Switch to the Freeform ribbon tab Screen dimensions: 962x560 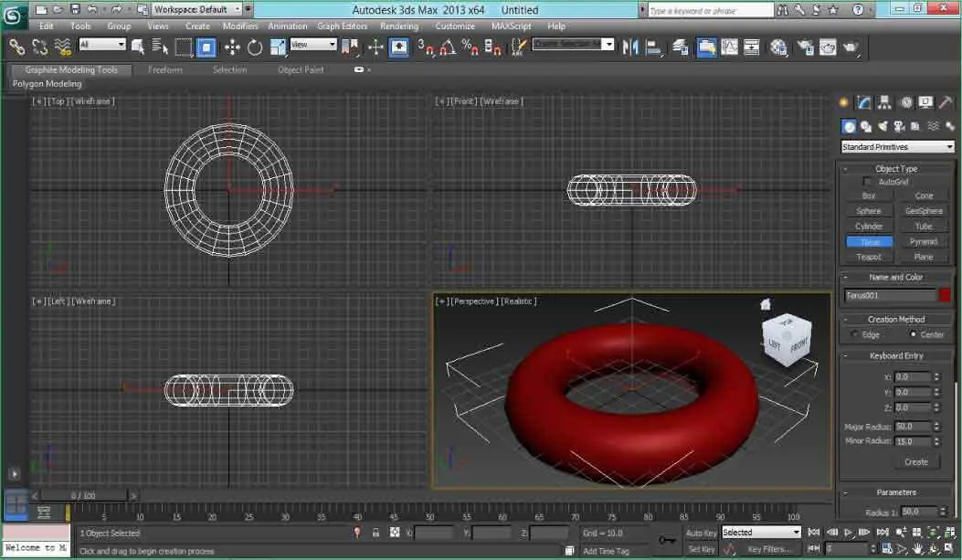(x=165, y=70)
